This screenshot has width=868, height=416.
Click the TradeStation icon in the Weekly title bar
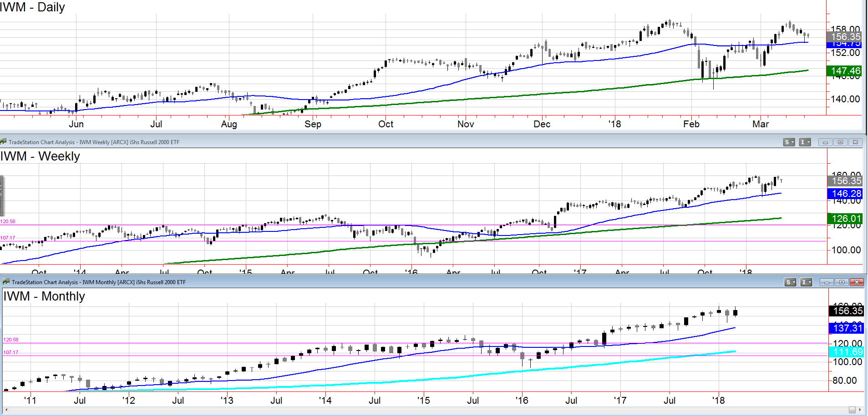pyautogui.click(x=4, y=142)
